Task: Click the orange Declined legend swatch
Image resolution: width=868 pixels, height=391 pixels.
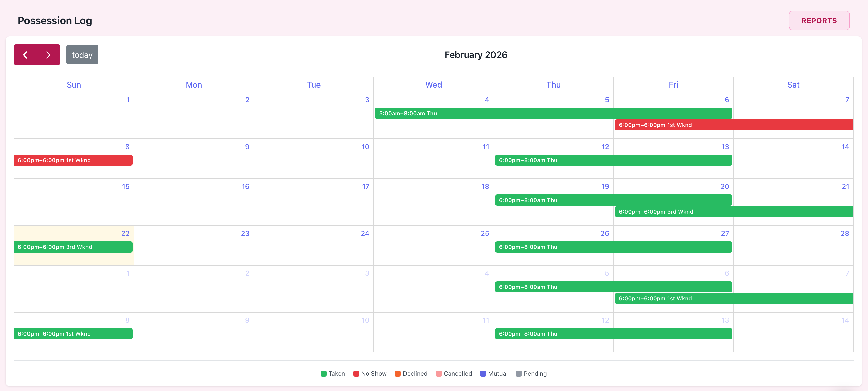Action: 398,374
